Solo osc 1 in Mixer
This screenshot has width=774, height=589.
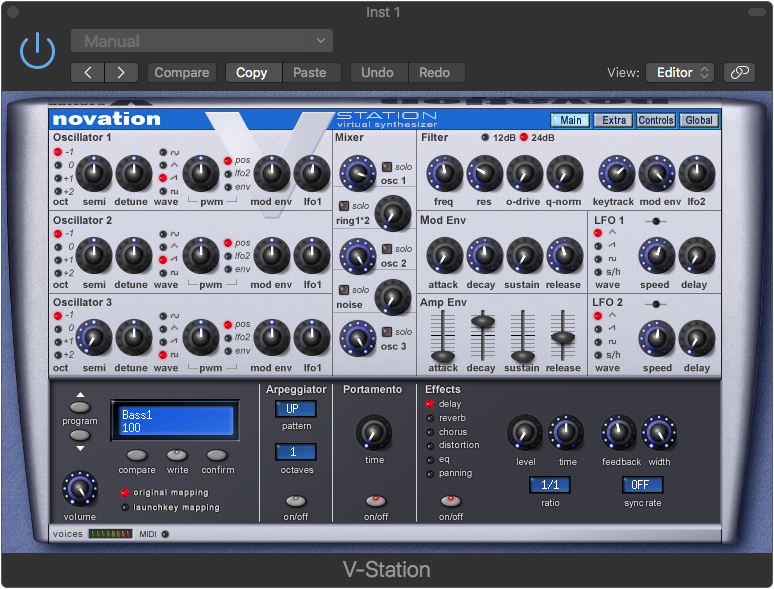(387, 167)
